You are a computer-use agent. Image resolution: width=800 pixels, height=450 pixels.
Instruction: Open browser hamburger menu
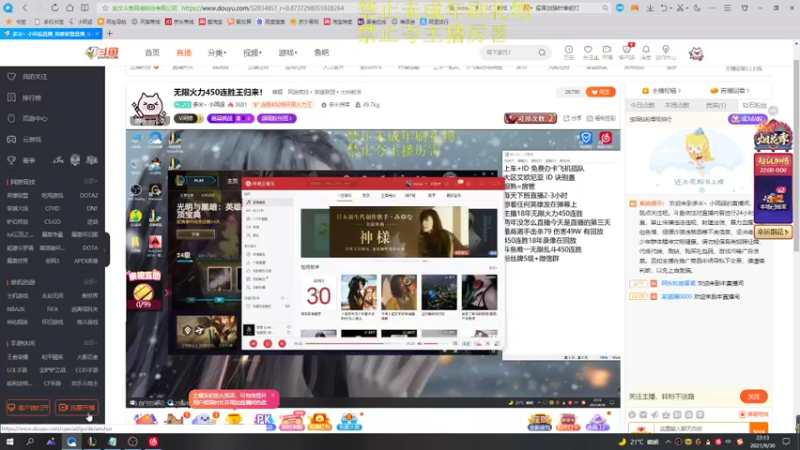coord(728,8)
